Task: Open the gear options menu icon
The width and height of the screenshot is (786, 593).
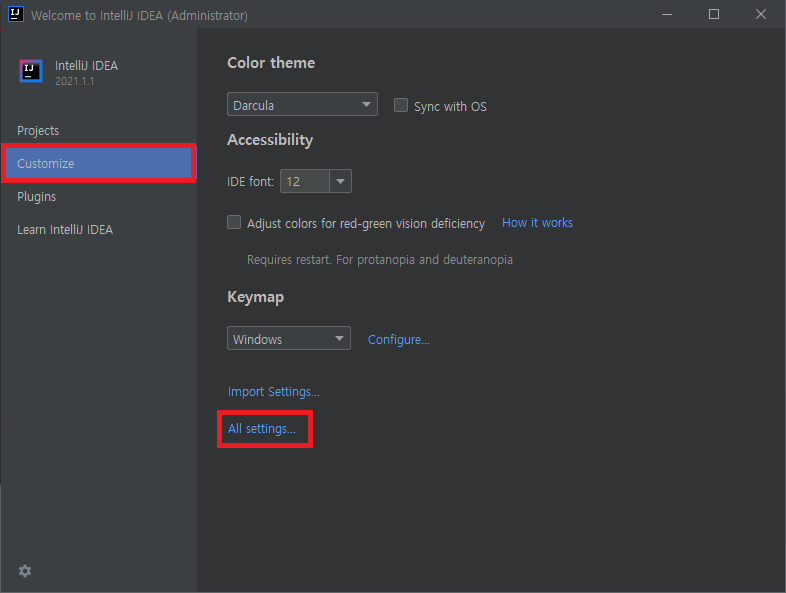Action: [x=25, y=570]
